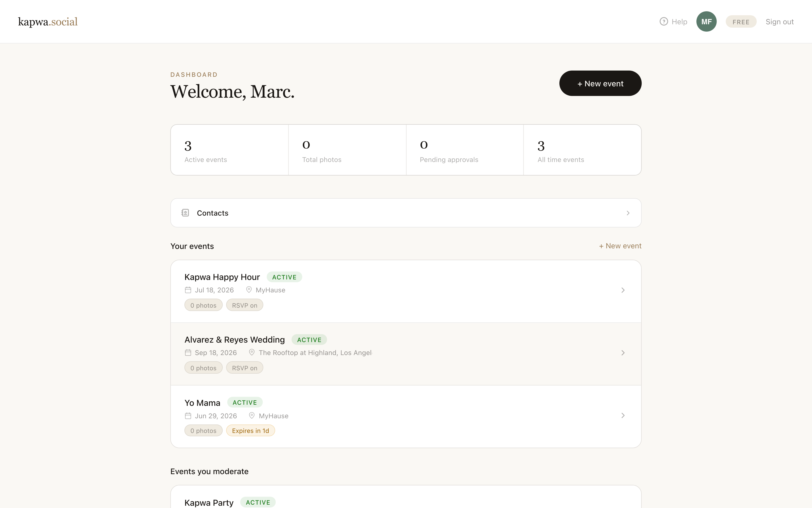The height and width of the screenshot is (508, 812).
Task: Click the Jun 29, 2026 date text
Action: click(x=216, y=416)
